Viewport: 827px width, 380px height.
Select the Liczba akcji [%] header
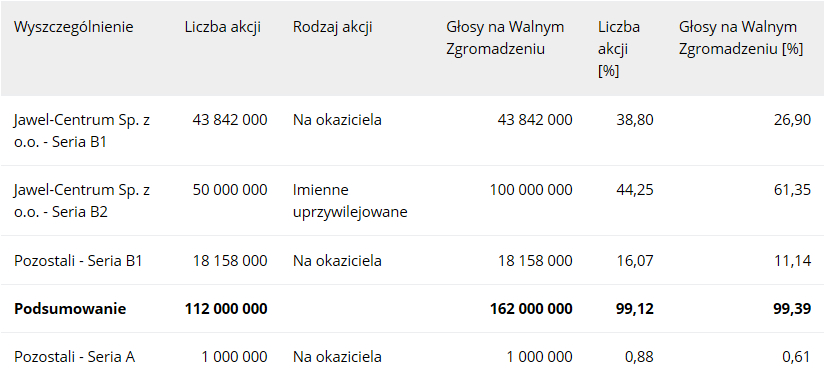[619, 49]
